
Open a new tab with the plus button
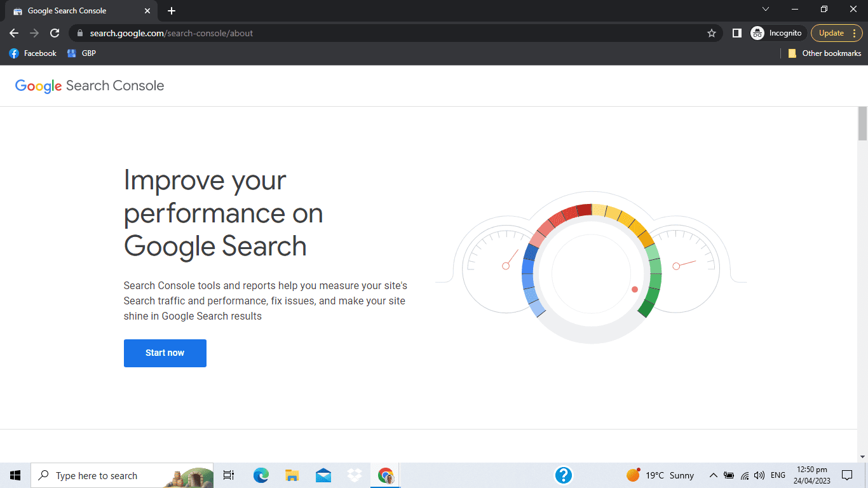(172, 11)
